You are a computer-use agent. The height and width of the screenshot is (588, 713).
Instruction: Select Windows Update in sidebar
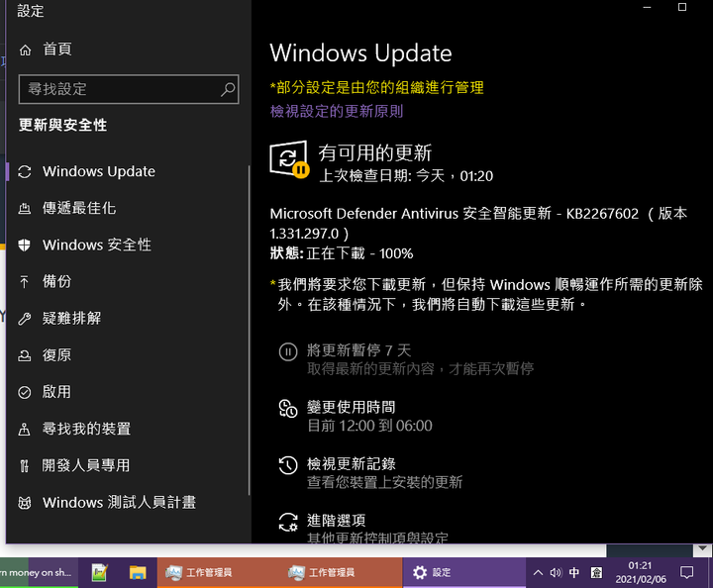click(128, 172)
